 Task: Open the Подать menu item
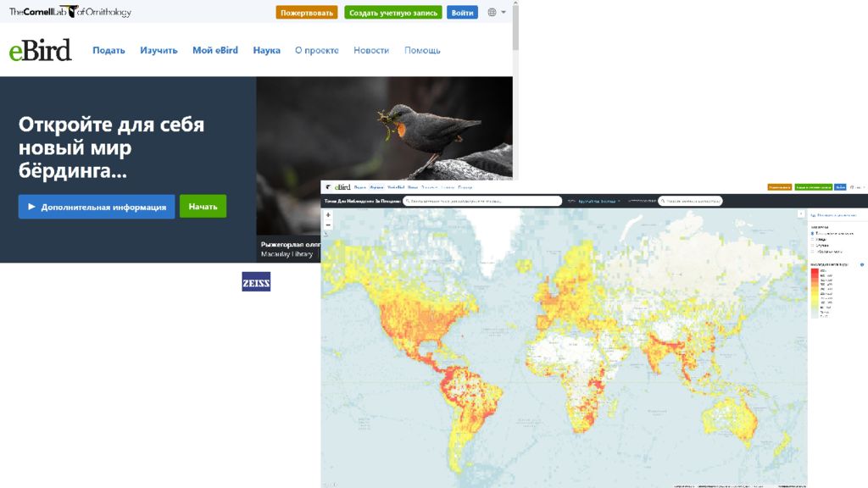[108, 50]
